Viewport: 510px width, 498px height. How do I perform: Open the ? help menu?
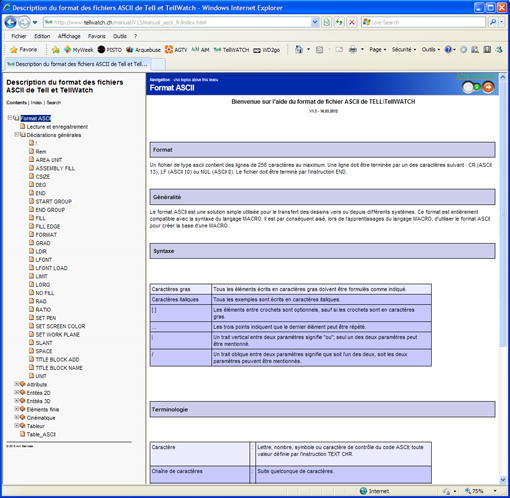click(135, 36)
